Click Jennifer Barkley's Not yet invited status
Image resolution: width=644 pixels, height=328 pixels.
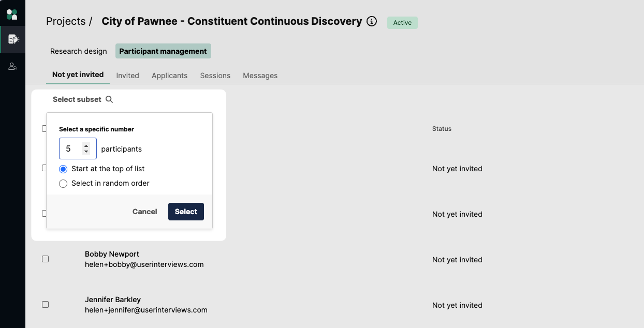457,305
